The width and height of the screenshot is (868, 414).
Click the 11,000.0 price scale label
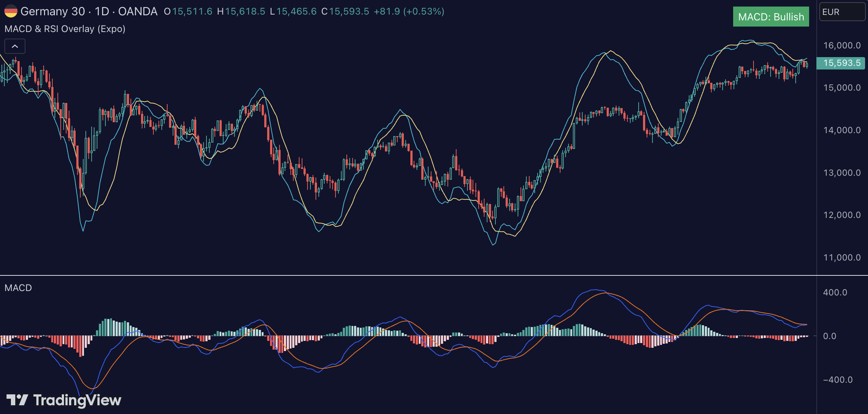point(841,258)
